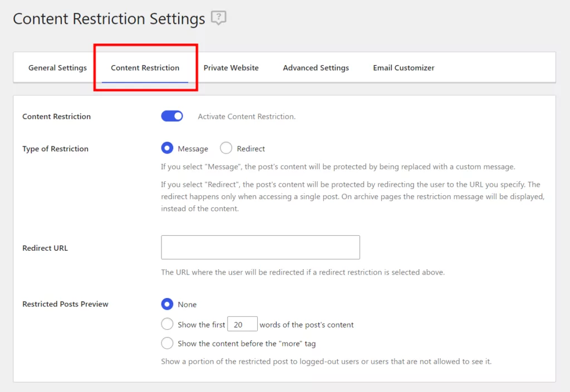Go to the Private Website tab
This screenshot has height=392, width=570.
(231, 68)
